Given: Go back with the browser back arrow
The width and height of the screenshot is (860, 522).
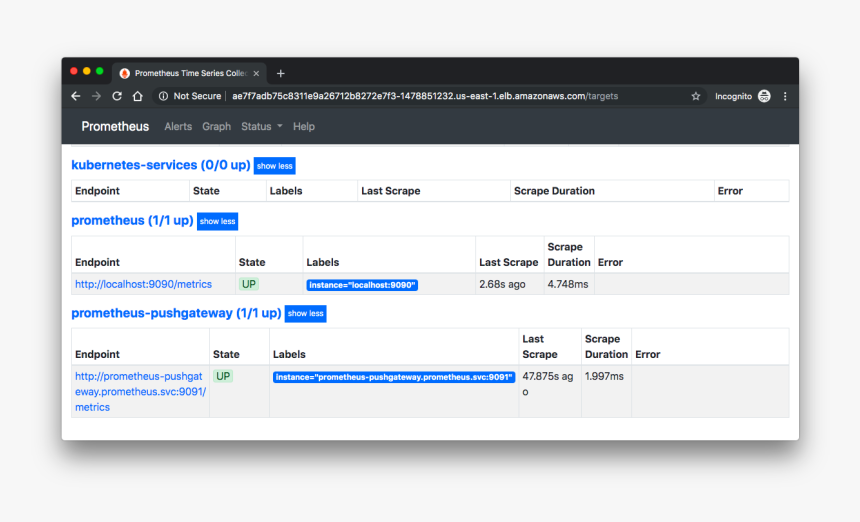Looking at the screenshot, I should coord(76,96).
